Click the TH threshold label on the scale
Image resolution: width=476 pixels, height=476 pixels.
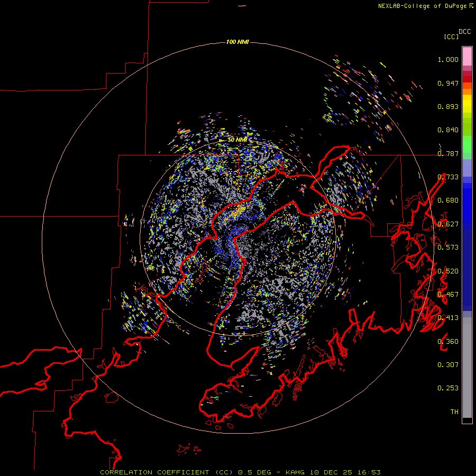tap(454, 412)
